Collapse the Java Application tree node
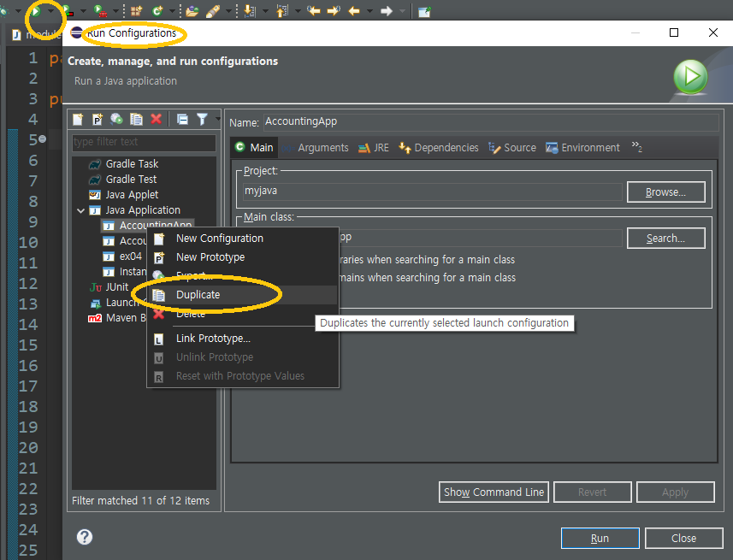This screenshot has height=560, width=733. click(x=81, y=211)
